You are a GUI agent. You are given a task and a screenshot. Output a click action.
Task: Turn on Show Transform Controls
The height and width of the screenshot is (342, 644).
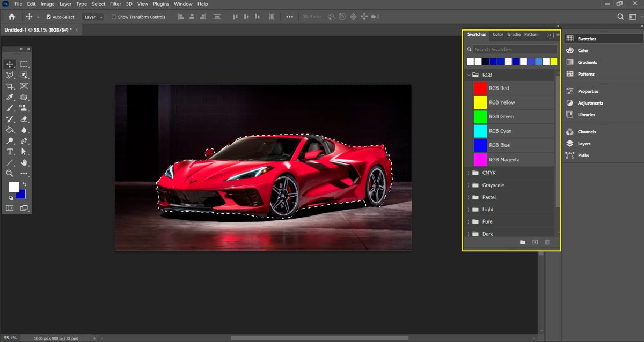tap(114, 17)
